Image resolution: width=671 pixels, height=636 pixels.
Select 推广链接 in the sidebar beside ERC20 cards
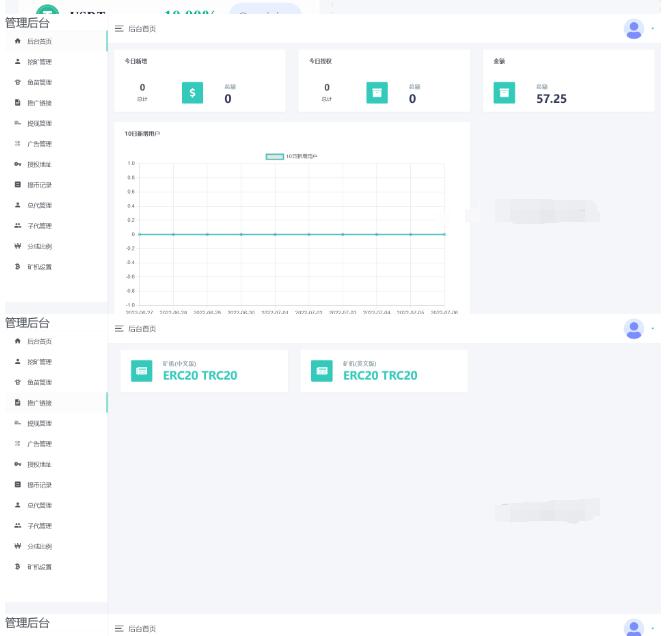click(39, 403)
